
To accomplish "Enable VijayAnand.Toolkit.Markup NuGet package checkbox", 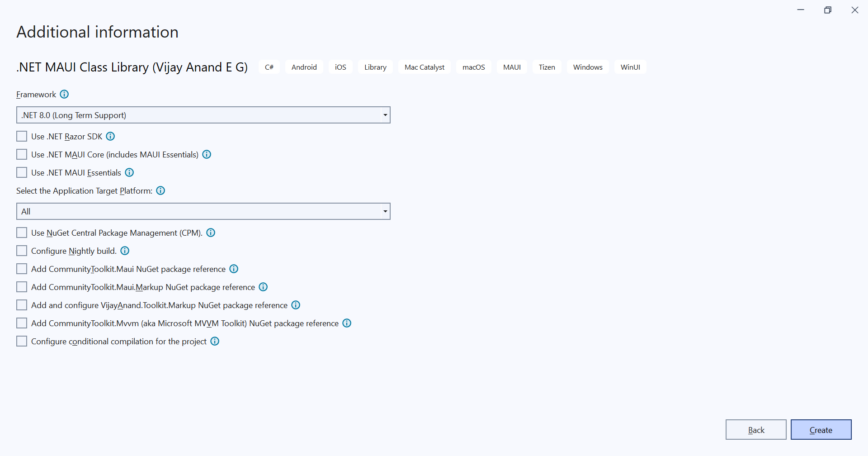I will click(x=22, y=305).
